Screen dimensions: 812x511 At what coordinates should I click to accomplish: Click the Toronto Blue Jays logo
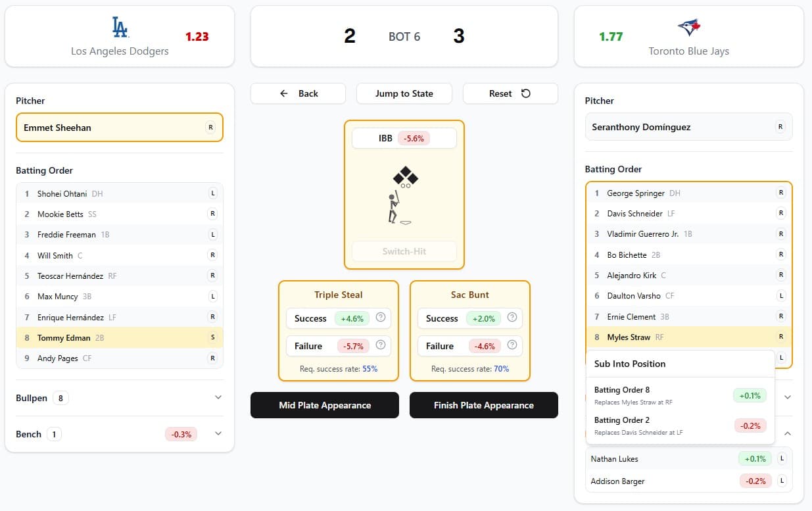(x=688, y=27)
